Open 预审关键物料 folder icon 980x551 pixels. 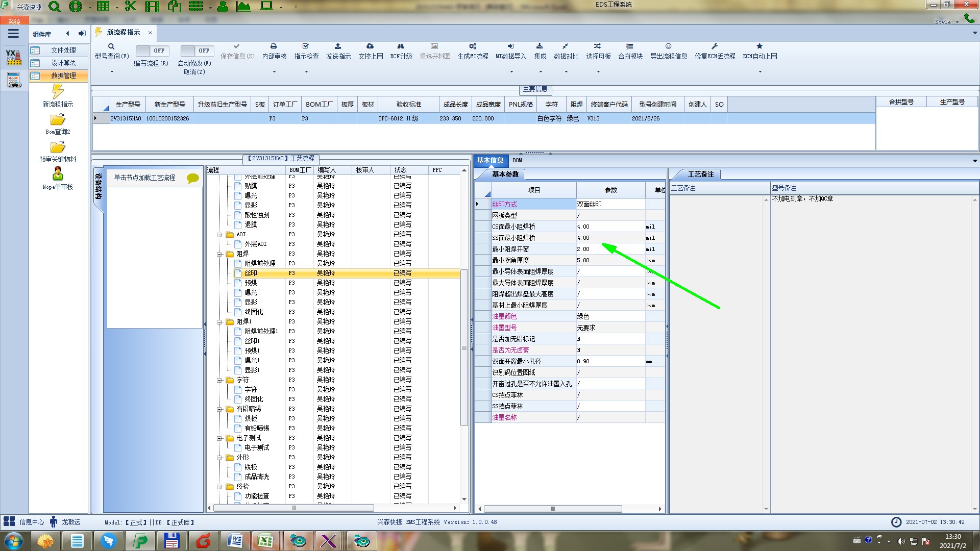click(x=58, y=147)
